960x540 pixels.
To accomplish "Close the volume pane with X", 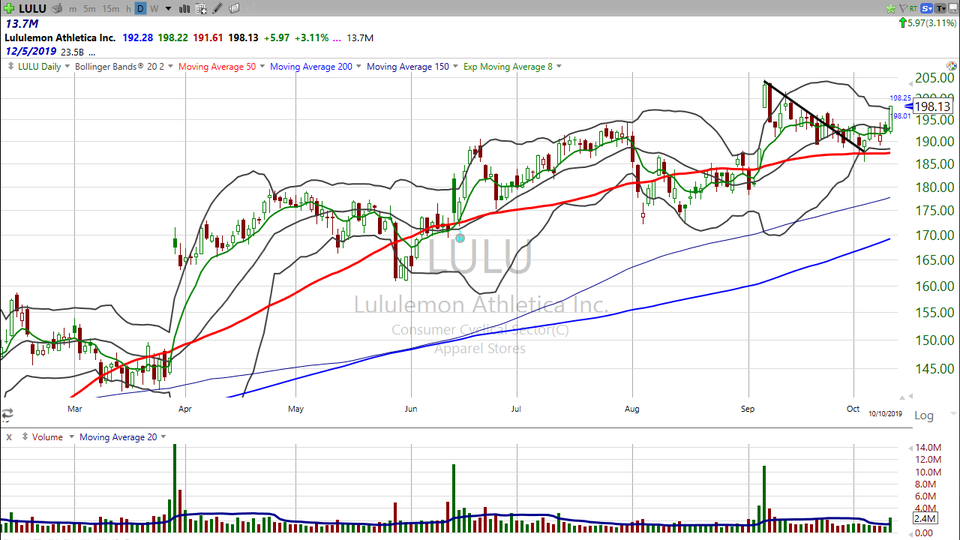I will click(9, 437).
